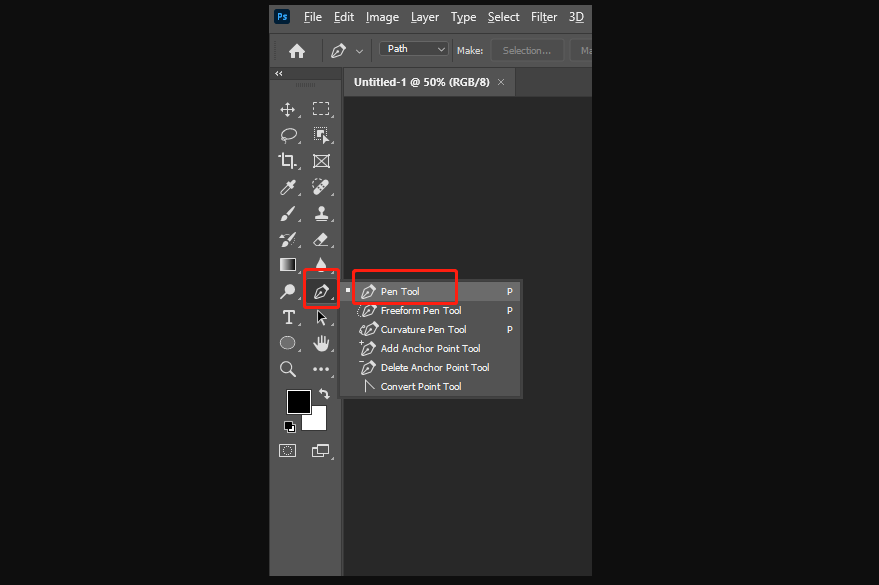The width and height of the screenshot is (879, 585).
Task: Open the foreground color picker
Action: (298, 400)
